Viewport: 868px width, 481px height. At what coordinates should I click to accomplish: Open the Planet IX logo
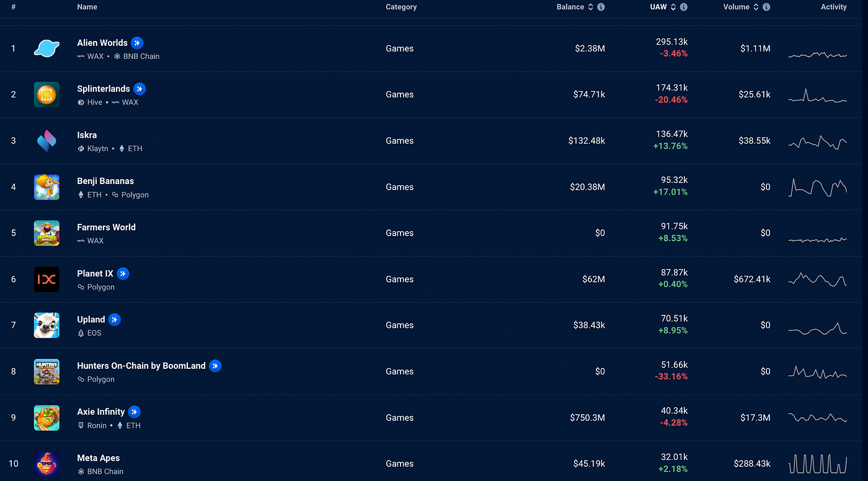[x=46, y=279]
